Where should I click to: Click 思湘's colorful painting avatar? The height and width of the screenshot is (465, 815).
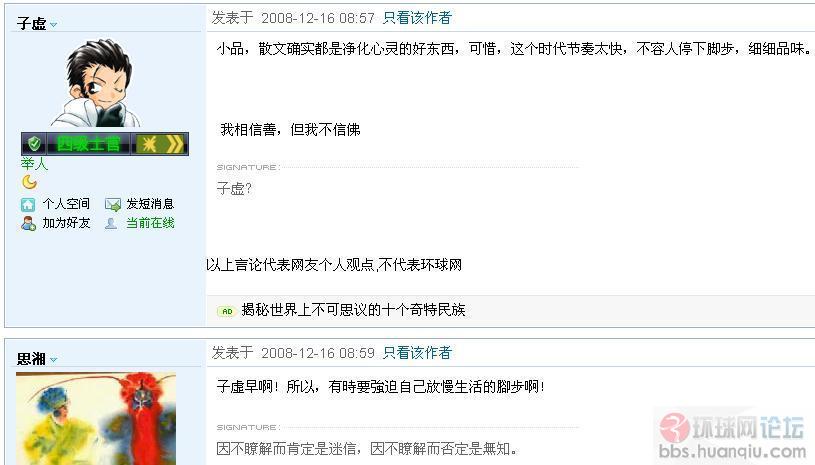(96, 419)
